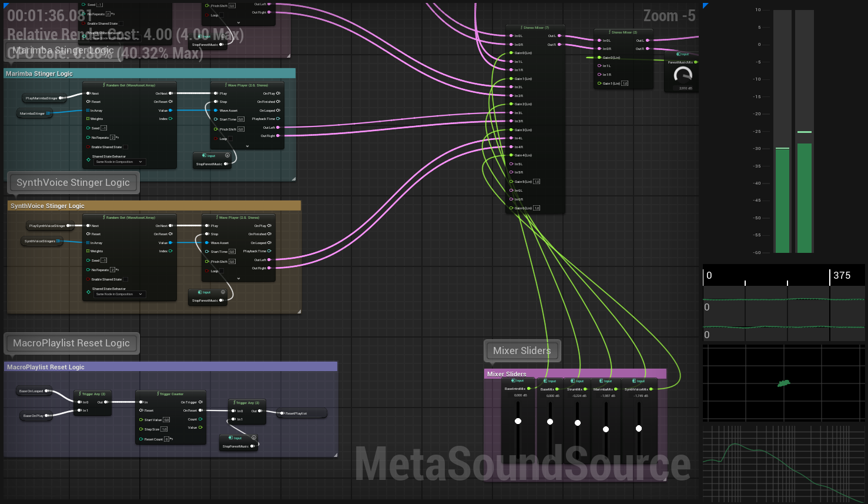The height and width of the screenshot is (504, 868).
Task: Toggle Enable Shared State in Marimba Random Get
Action: click(x=125, y=147)
